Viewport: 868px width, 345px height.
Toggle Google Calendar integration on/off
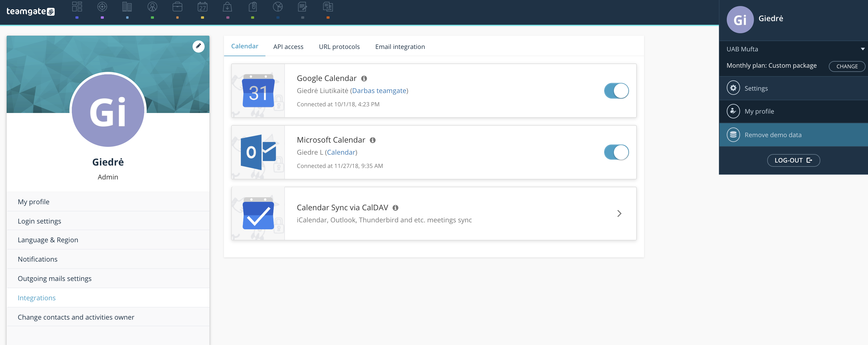[x=616, y=90]
